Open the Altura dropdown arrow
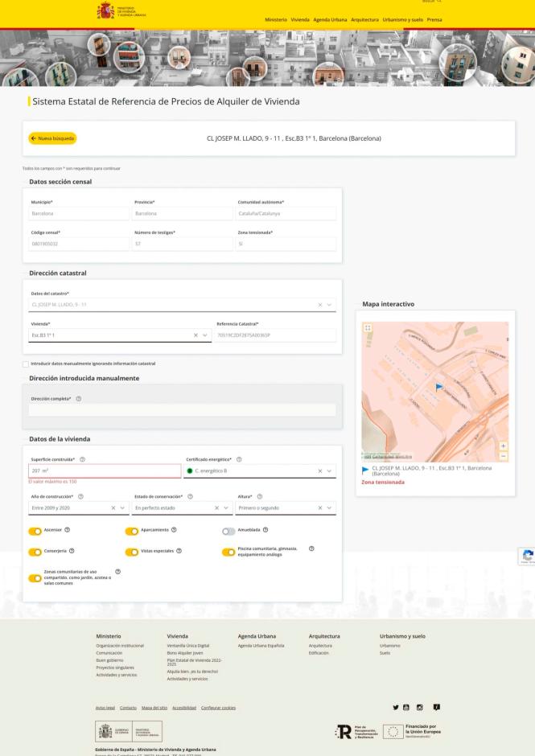 [330, 507]
